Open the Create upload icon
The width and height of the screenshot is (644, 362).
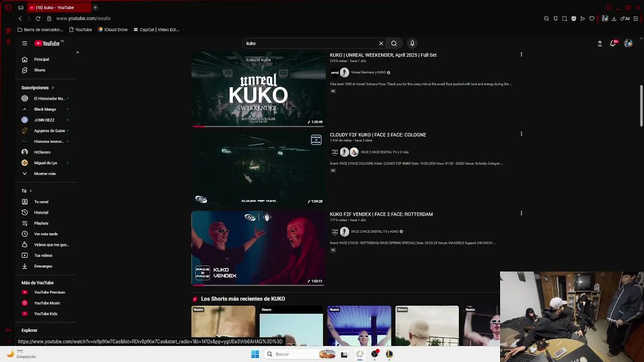[600, 43]
